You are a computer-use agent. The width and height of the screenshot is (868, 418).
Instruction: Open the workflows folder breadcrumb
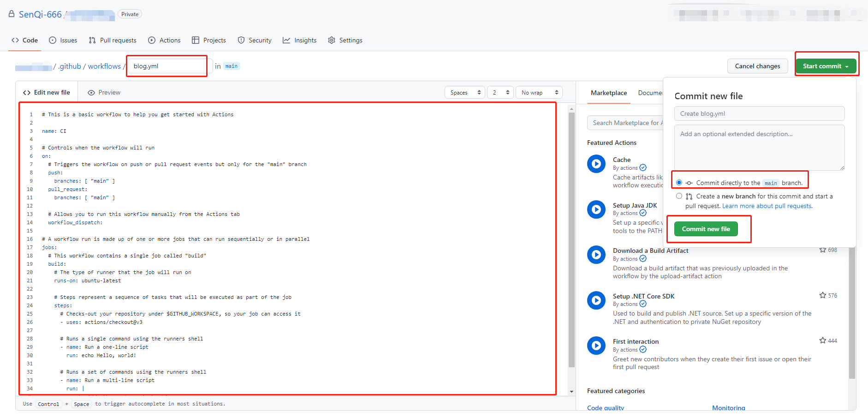pos(104,66)
